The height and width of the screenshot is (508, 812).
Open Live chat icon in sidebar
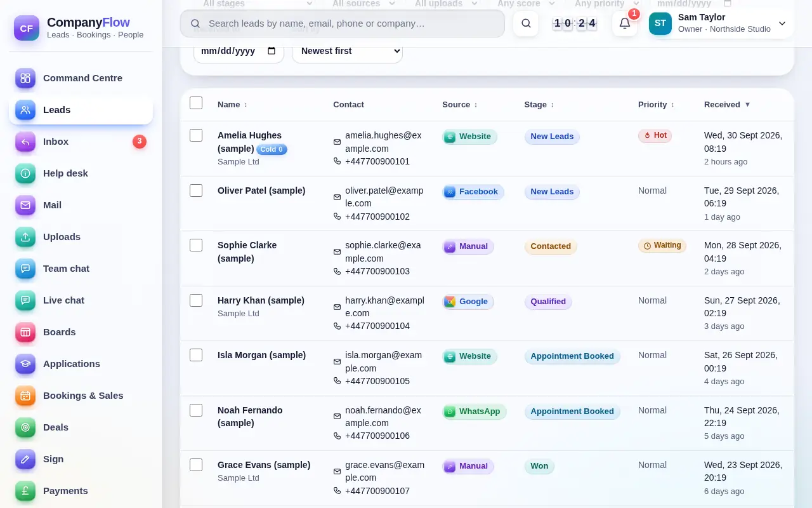pos(25,300)
